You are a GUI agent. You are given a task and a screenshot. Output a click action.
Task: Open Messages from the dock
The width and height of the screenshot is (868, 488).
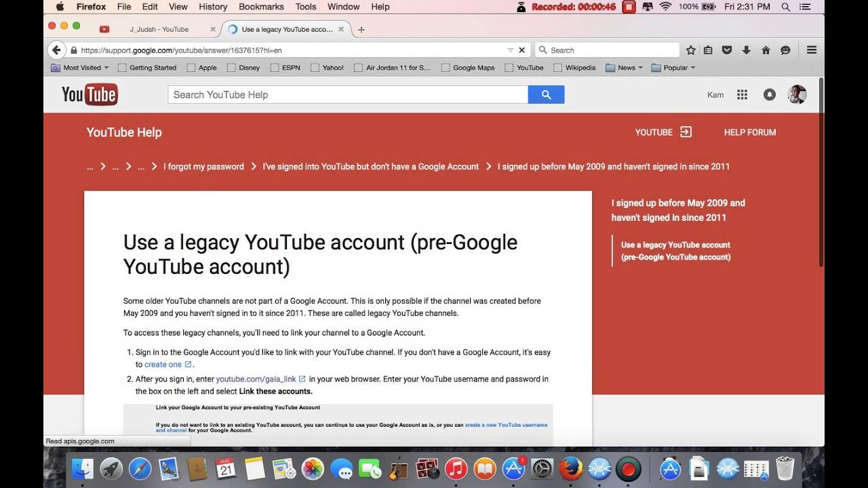pos(341,468)
